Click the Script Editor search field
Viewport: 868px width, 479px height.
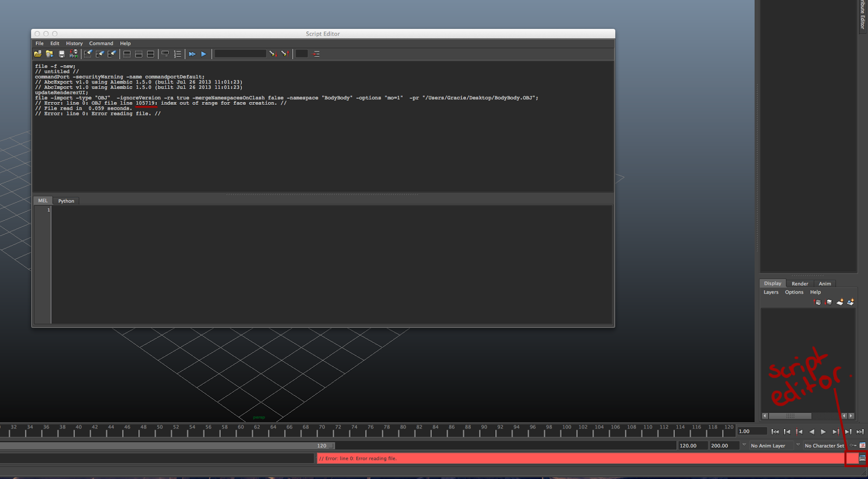point(240,54)
